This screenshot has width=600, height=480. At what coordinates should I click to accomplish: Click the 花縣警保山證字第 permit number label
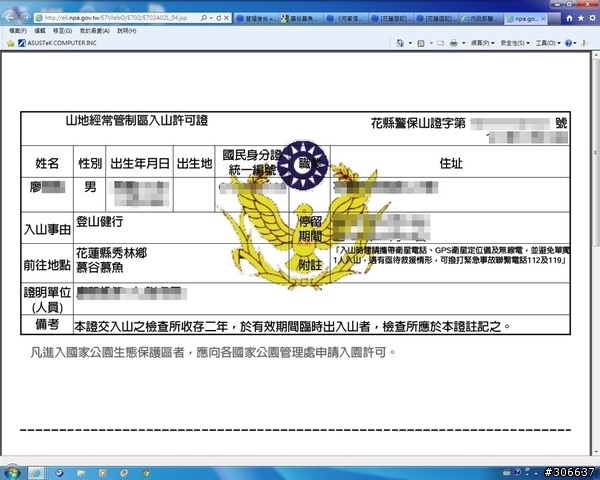coord(418,123)
